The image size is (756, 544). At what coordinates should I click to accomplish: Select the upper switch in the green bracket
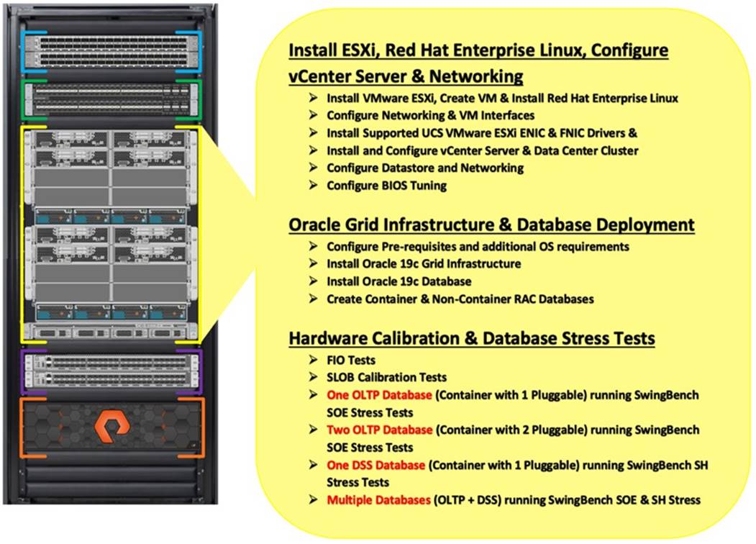click(x=111, y=91)
